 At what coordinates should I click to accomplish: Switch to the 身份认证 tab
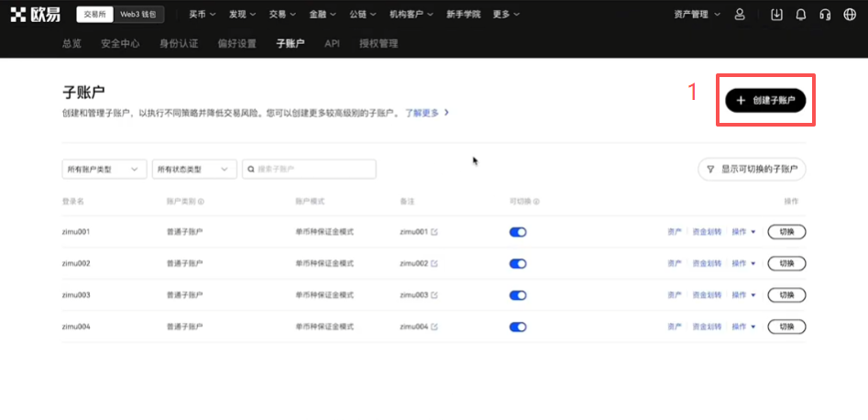(179, 44)
